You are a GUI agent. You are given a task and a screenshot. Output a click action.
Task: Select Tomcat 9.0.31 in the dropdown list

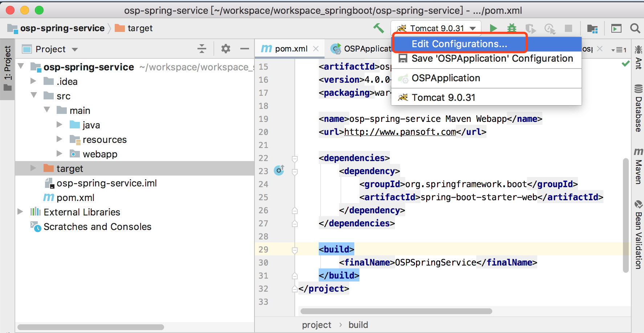tap(487, 98)
